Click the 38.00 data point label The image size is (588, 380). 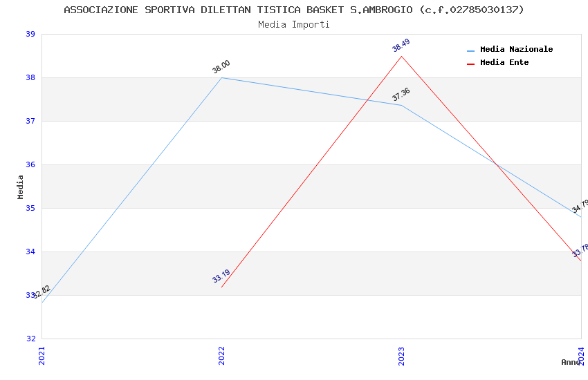pyautogui.click(x=221, y=67)
